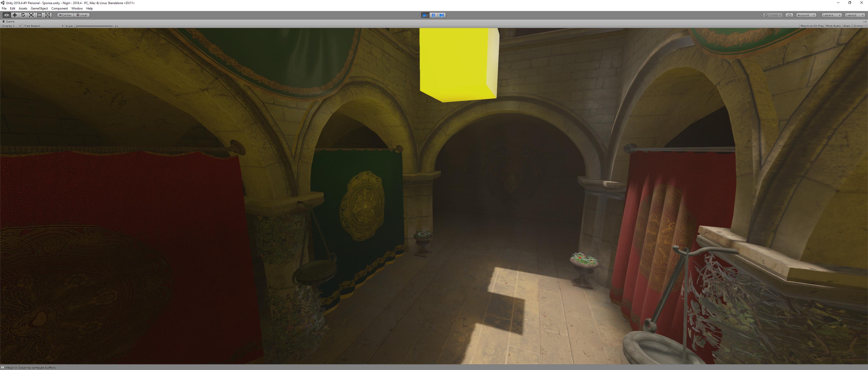The height and width of the screenshot is (370, 868).
Task: Expand the Gizmos dropdown arrow
Action: point(865,26)
